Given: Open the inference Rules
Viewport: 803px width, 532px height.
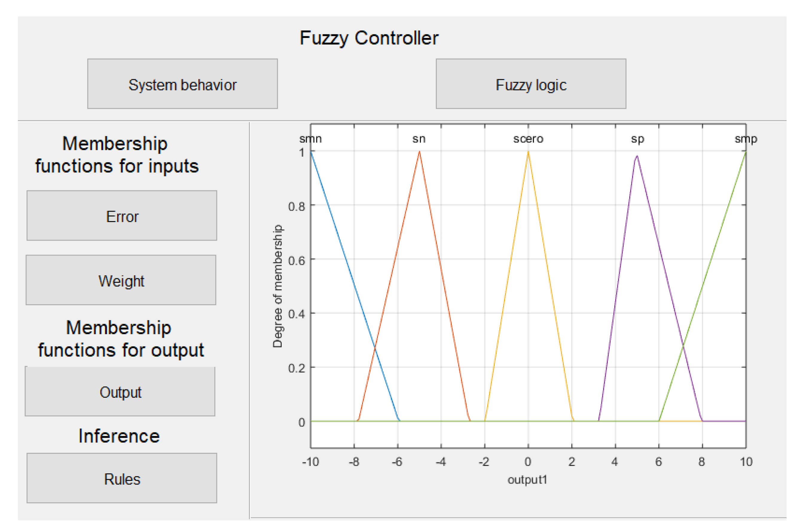Looking at the screenshot, I should coord(121,478).
